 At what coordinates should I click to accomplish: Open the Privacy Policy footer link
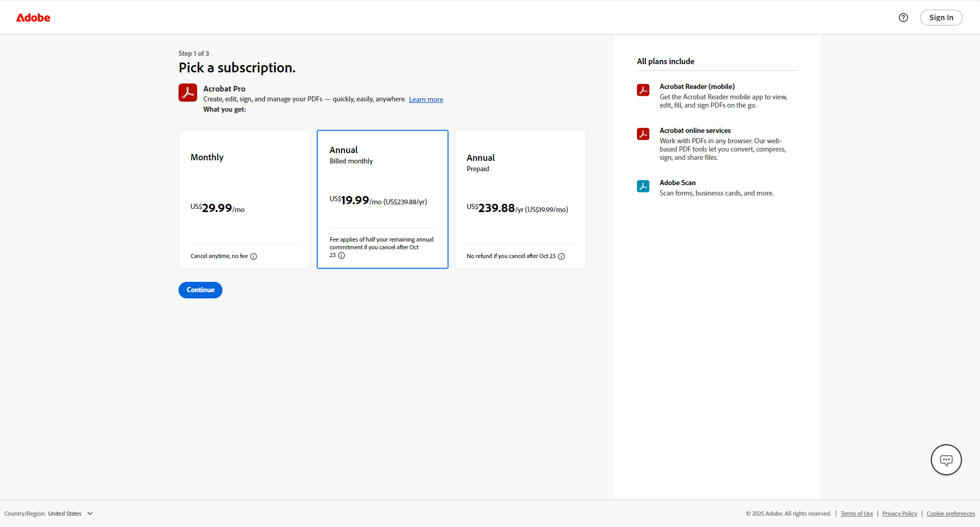(x=899, y=514)
